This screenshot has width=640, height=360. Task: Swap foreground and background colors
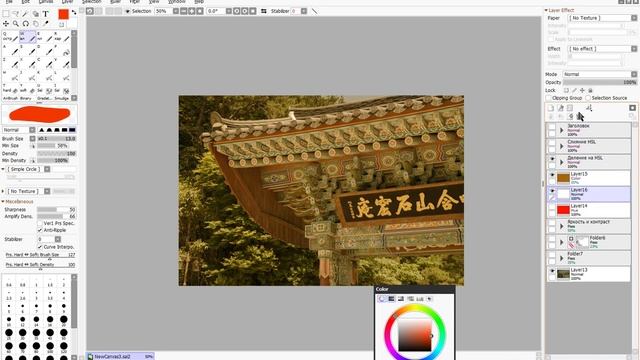(x=74, y=13)
